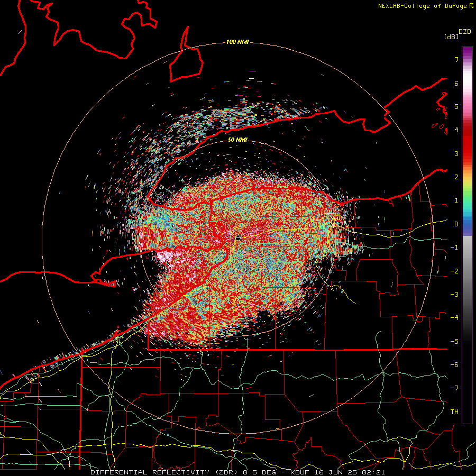Image resolution: width=476 pixels, height=476 pixels.
Task: Click the 2 value on the color scale
Action: pos(456,177)
